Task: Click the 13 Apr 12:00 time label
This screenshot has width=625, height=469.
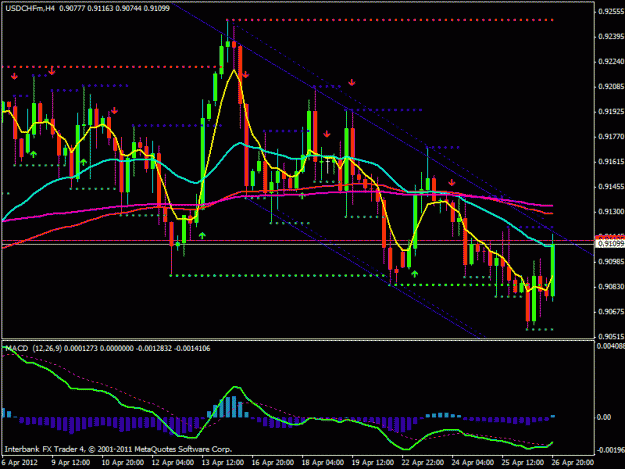Action: coord(223,463)
